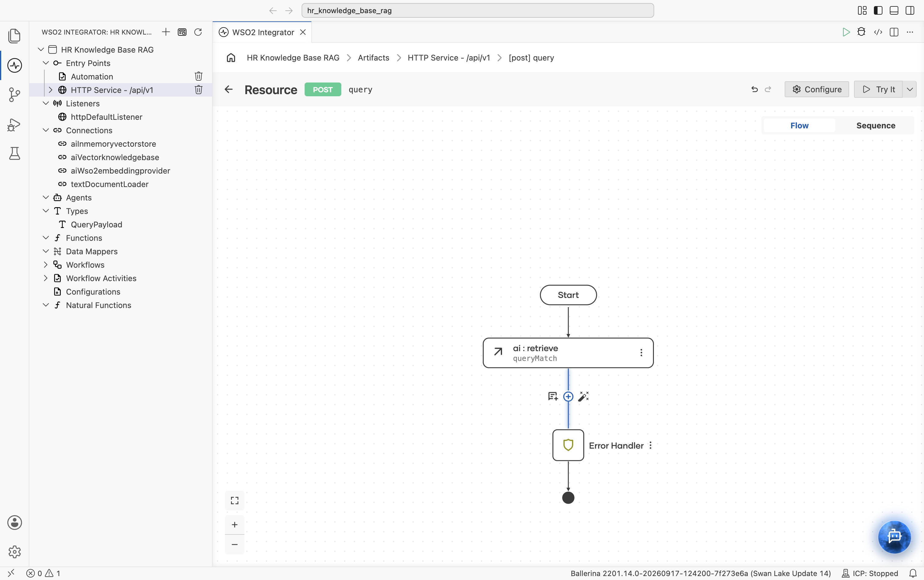Open Source Control view
The image size is (924, 580).
14,94
